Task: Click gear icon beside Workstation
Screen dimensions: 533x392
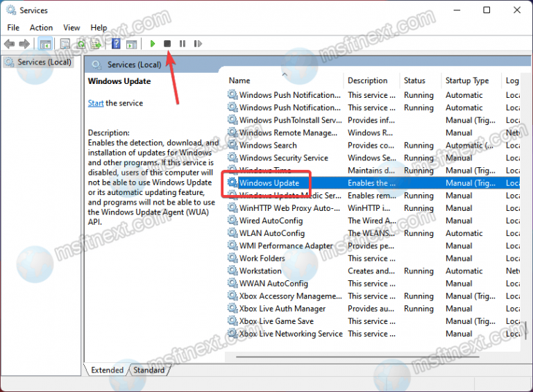Action: coord(232,271)
